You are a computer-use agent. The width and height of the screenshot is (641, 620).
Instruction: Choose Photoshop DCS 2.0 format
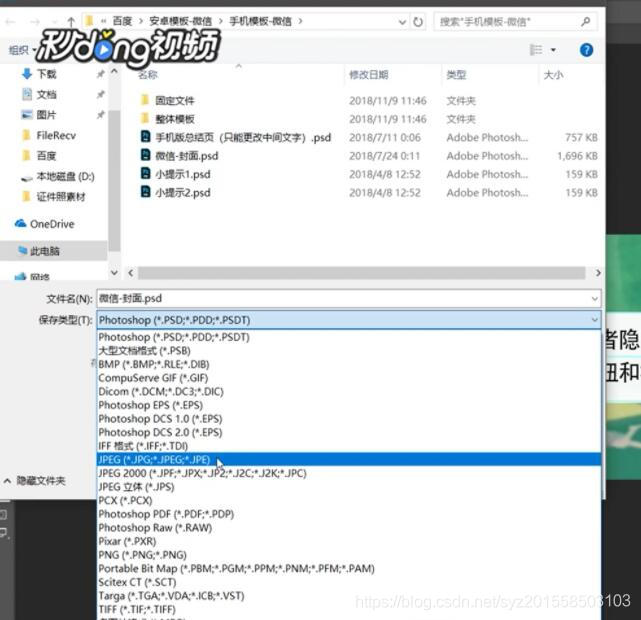[x=349, y=432]
